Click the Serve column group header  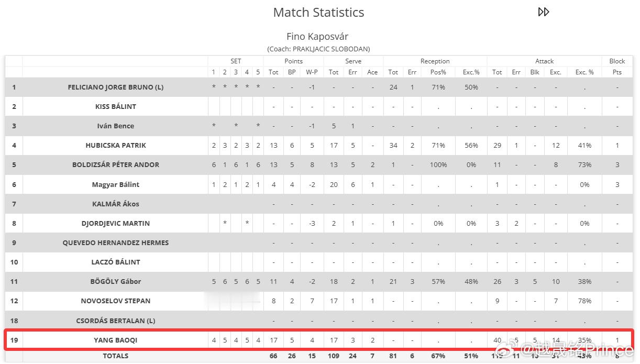(x=353, y=61)
